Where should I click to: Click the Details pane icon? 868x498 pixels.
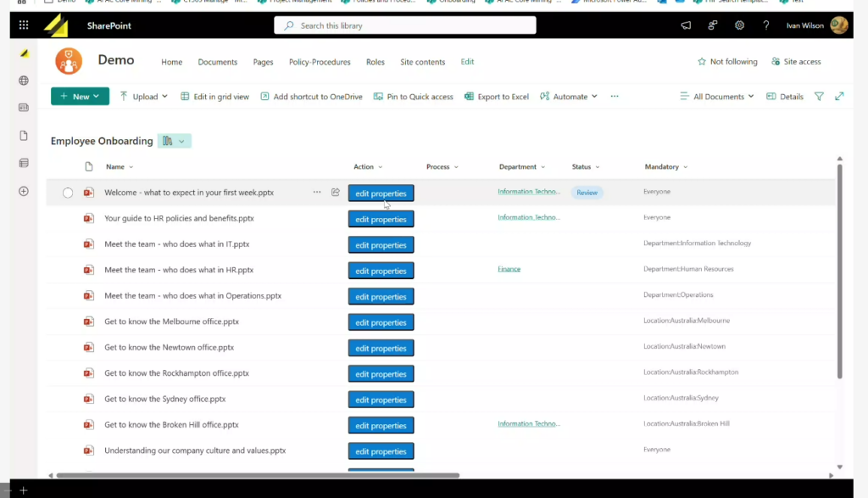coord(784,97)
